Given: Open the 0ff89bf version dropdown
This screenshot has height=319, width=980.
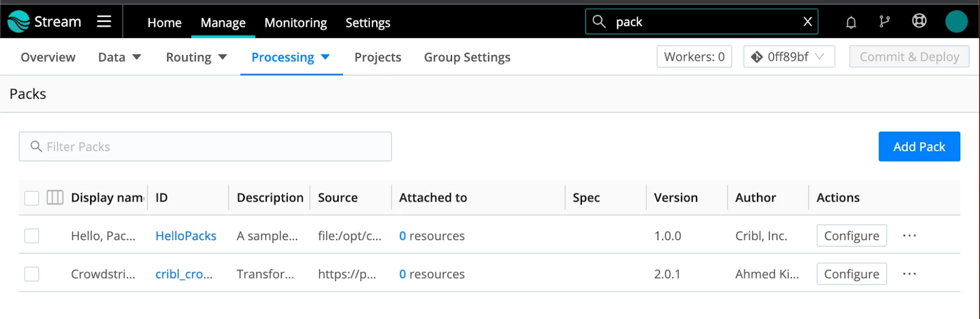Looking at the screenshot, I should (789, 57).
